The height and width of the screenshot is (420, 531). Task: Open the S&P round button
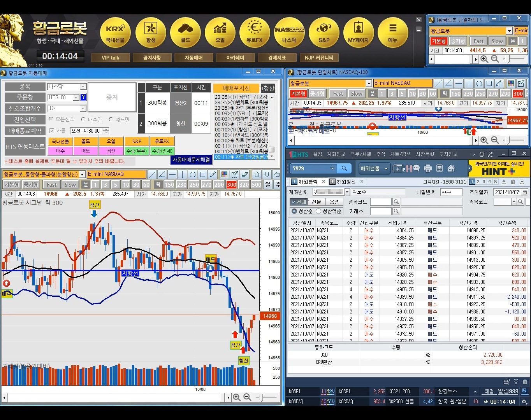pos(324,33)
